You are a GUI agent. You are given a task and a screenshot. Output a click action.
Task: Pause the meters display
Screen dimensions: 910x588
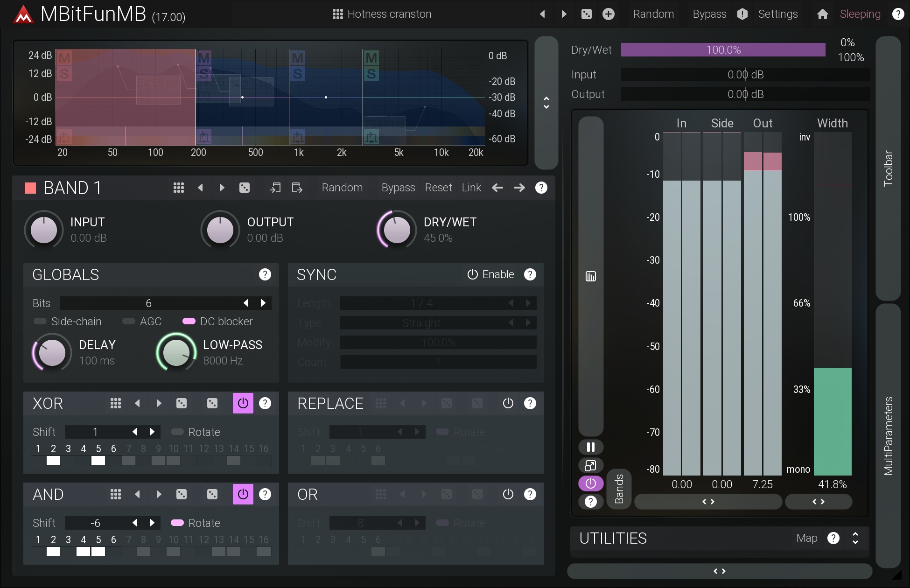point(590,447)
